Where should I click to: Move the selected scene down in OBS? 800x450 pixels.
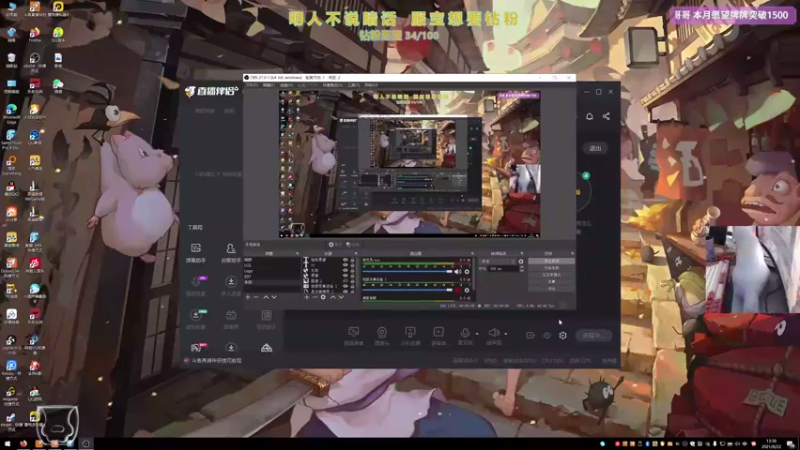pyautogui.click(x=274, y=297)
